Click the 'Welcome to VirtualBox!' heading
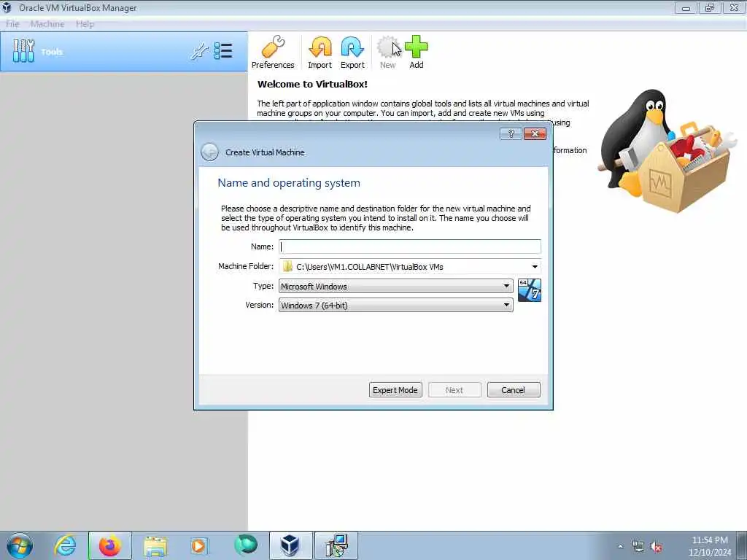This screenshot has height=560, width=747. (312, 85)
